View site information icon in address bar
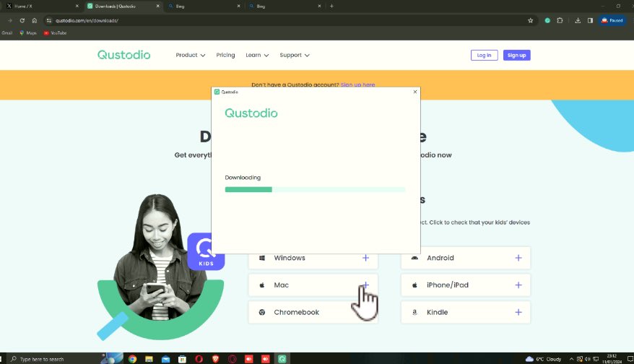This screenshot has height=364, width=634. coord(49,20)
